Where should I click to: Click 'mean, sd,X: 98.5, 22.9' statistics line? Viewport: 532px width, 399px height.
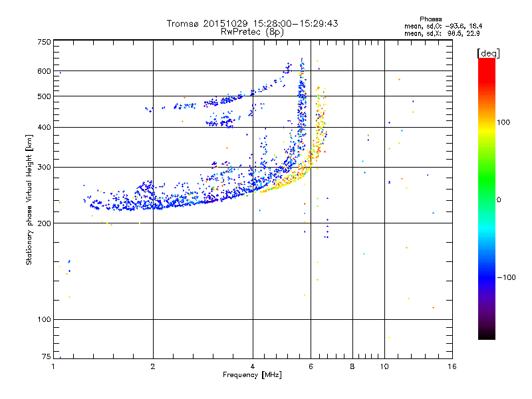click(x=442, y=33)
